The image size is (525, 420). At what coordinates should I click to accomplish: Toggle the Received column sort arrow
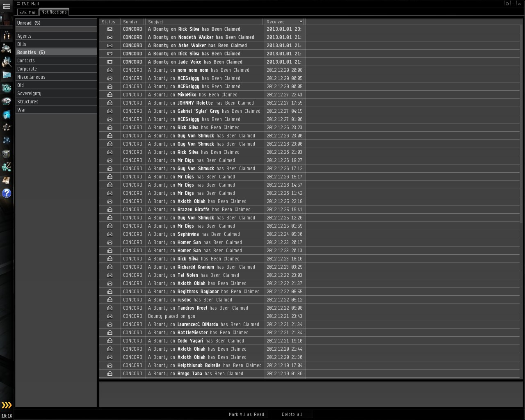(x=301, y=22)
